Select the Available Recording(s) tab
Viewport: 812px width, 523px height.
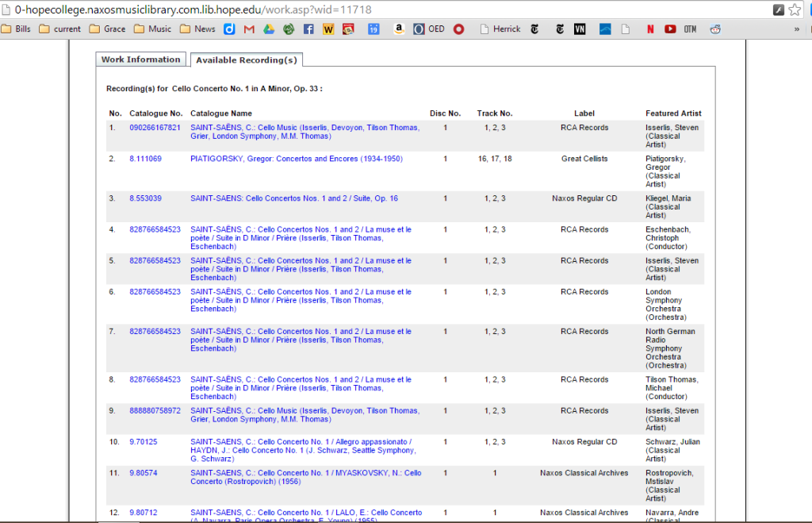[x=247, y=60]
